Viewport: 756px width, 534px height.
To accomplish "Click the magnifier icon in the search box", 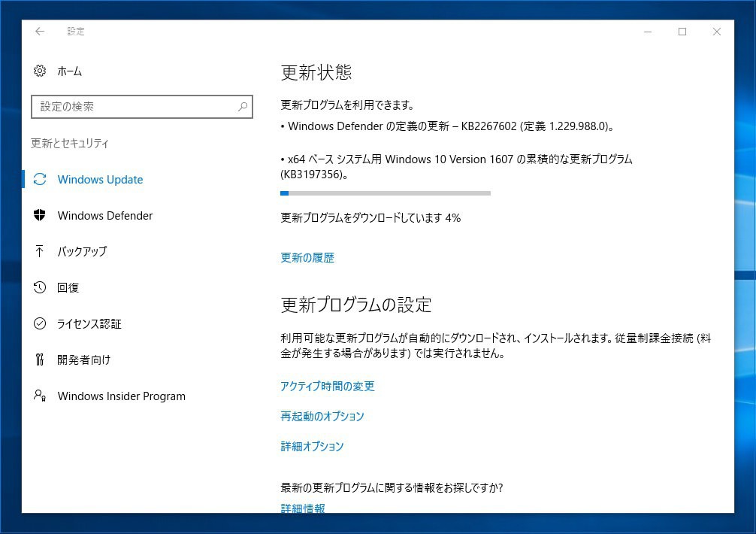I will click(243, 107).
